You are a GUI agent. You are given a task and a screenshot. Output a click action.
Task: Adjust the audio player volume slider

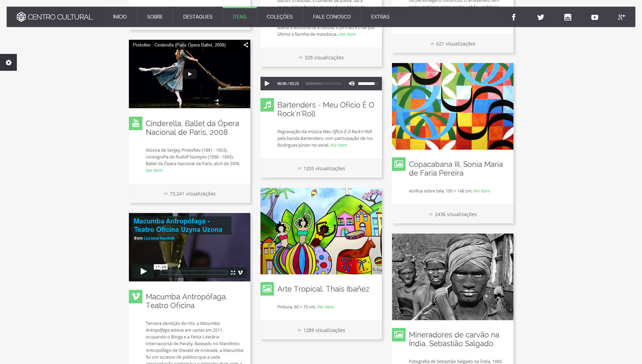pyautogui.click(x=368, y=83)
